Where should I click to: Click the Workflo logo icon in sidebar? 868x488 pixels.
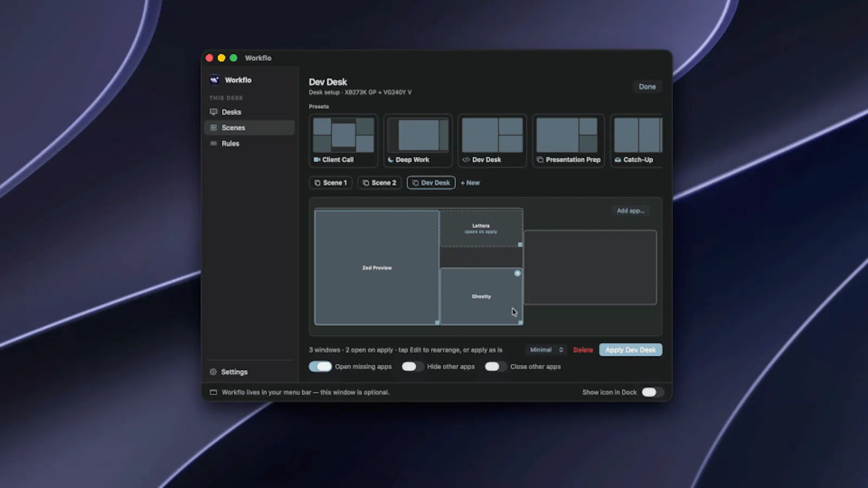[x=214, y=80]
